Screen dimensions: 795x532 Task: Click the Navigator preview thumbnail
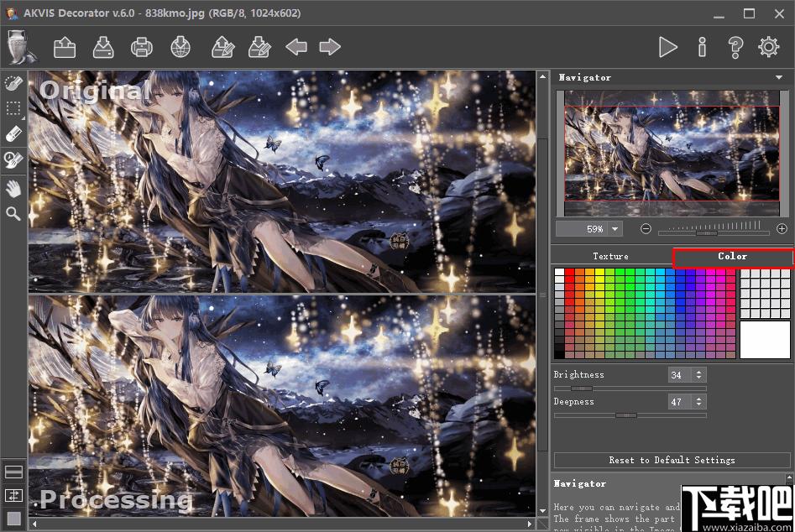pos(672,153)
